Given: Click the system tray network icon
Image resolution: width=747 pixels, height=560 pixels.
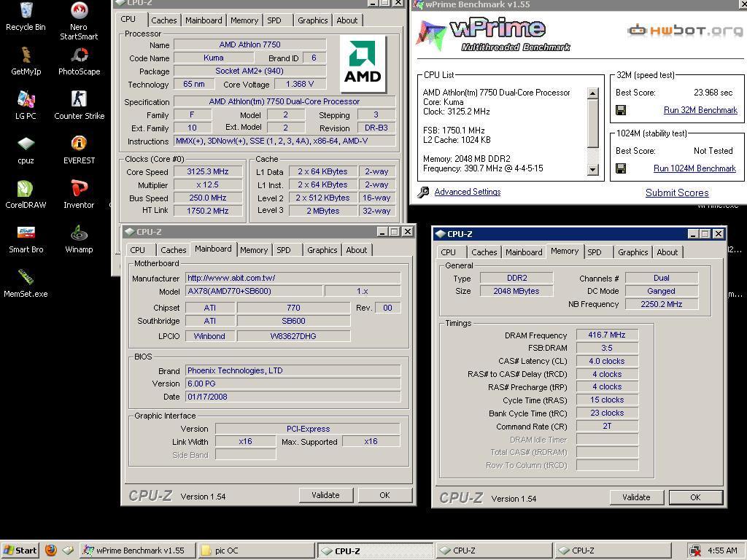Looking at the screenshot, I should click(x=695, y=551).
